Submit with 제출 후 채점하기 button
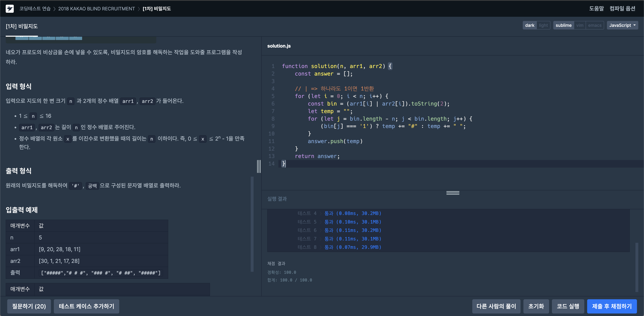The width and height of the screenshot is (644, 316). [x=612, y=306]
